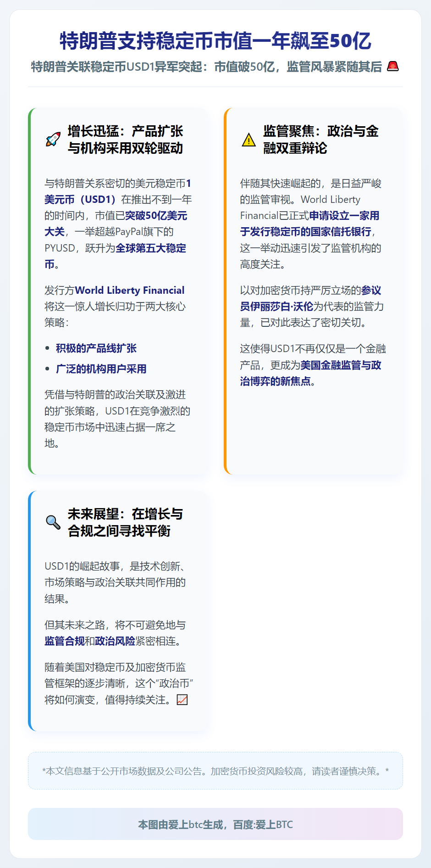The image size is (431, 868).
Task: Click the chart emoji after 值得持续关注
Action: tap(182, 700)
